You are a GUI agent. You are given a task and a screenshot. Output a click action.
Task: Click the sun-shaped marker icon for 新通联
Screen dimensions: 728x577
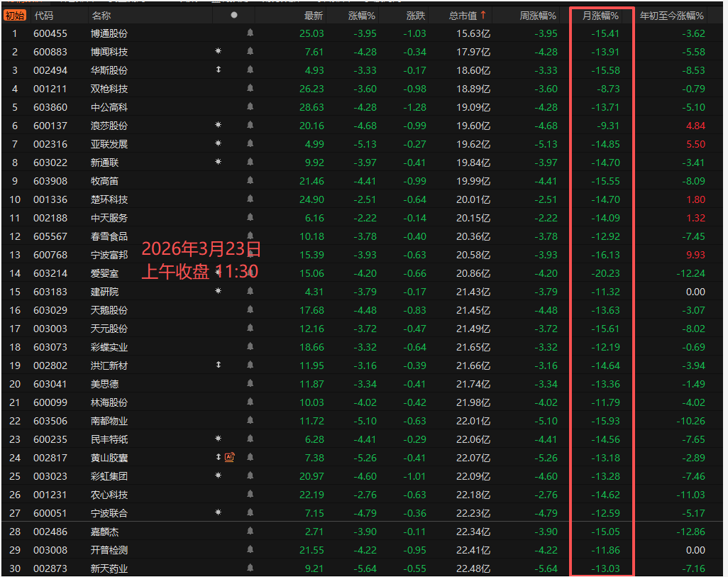219,162
